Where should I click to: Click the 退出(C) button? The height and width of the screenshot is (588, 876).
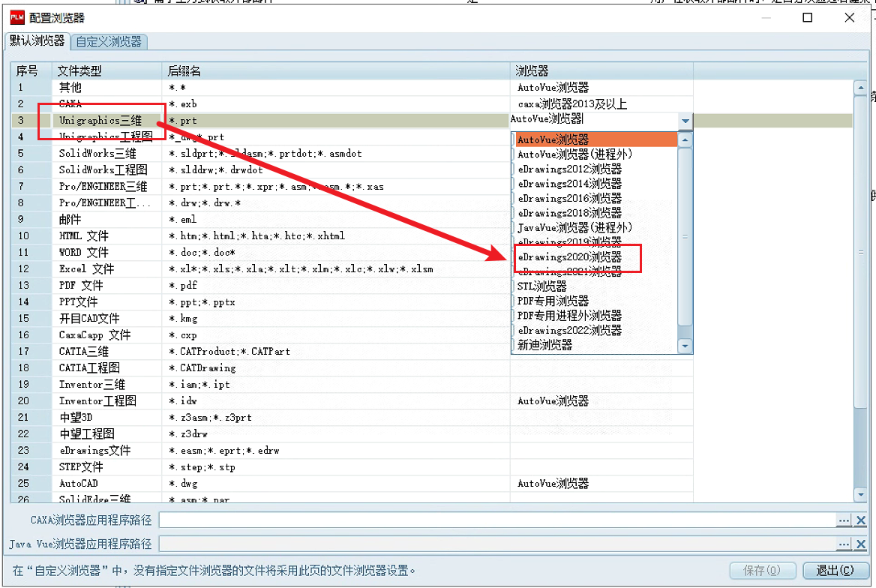click(835, 570)
